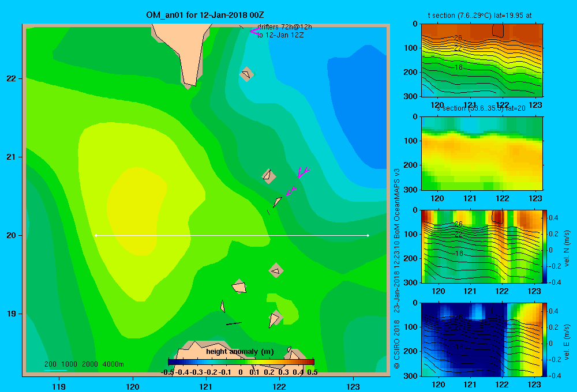
Task: Click the salinity section title "s section"
Action: click(x=451, y=108)
